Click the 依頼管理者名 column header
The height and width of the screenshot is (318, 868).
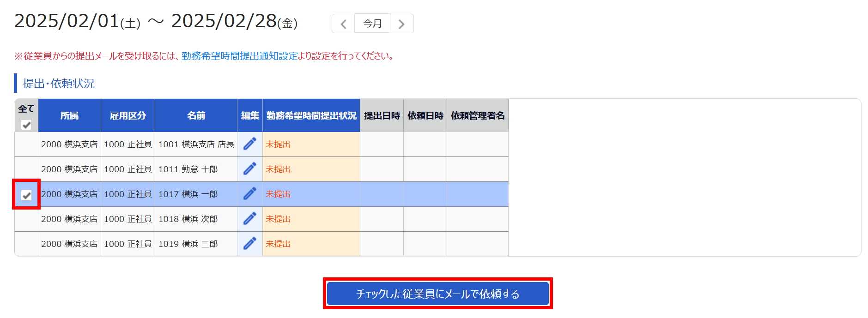[x=477, y=115]
